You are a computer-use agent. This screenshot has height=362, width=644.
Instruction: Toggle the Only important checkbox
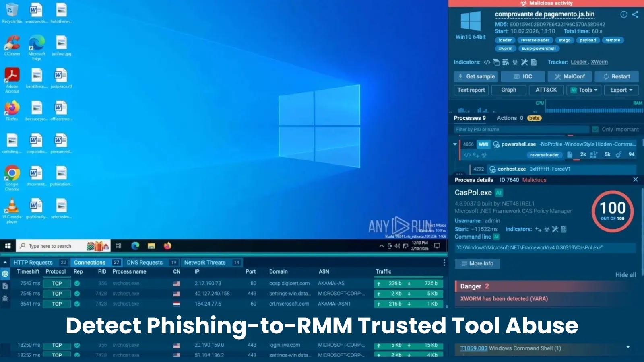click(x=595, y=130)
